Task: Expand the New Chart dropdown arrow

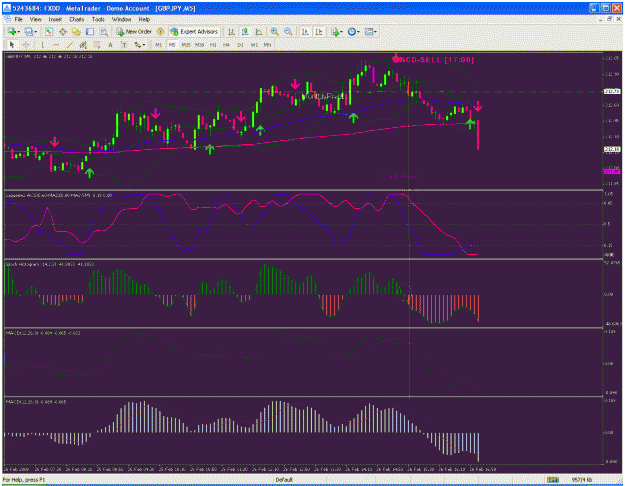Action: pyautogui.click(x=19, y=31)
